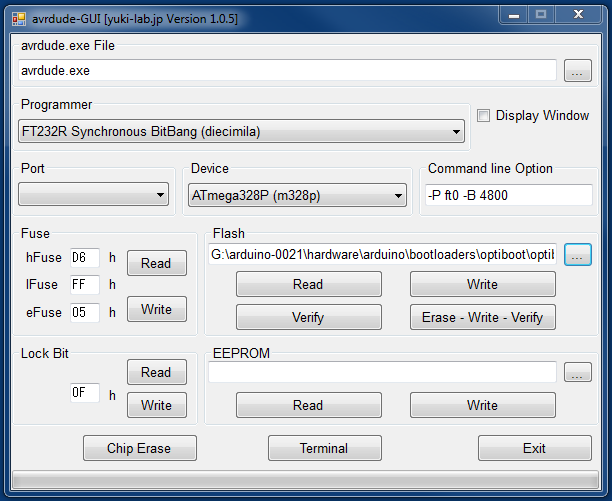Click the EEPROM file path field
The width and height of the screenshot is (612, 501).
(382, 372)
